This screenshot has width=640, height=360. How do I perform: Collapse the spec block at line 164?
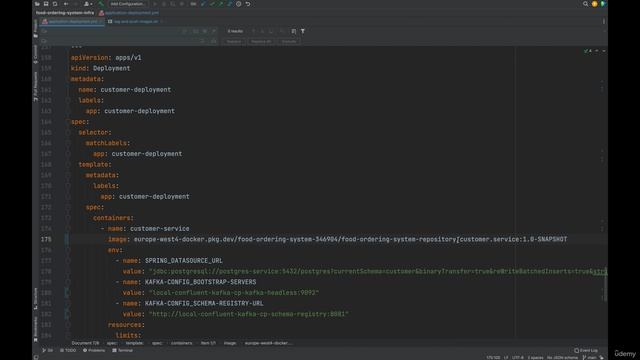coord(68,122)
